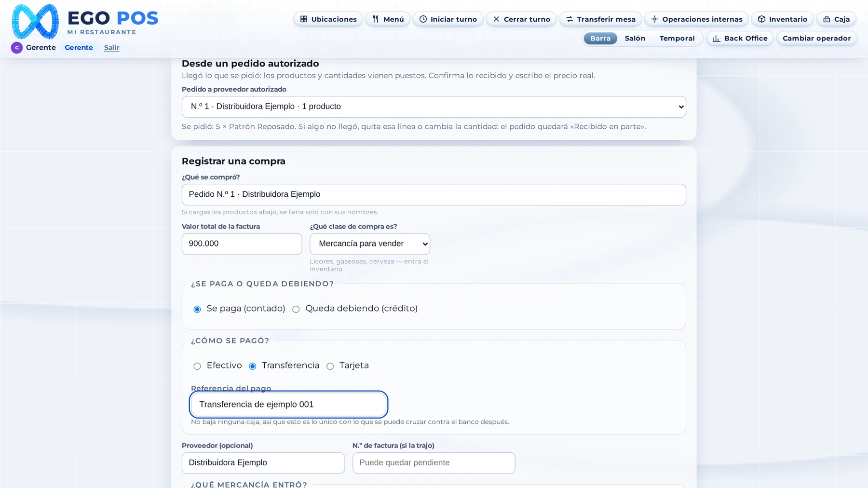
Task: Open the Pedido a proveedor autorizado dropdown
Action: pyautogui.click(x=434, y=107)
